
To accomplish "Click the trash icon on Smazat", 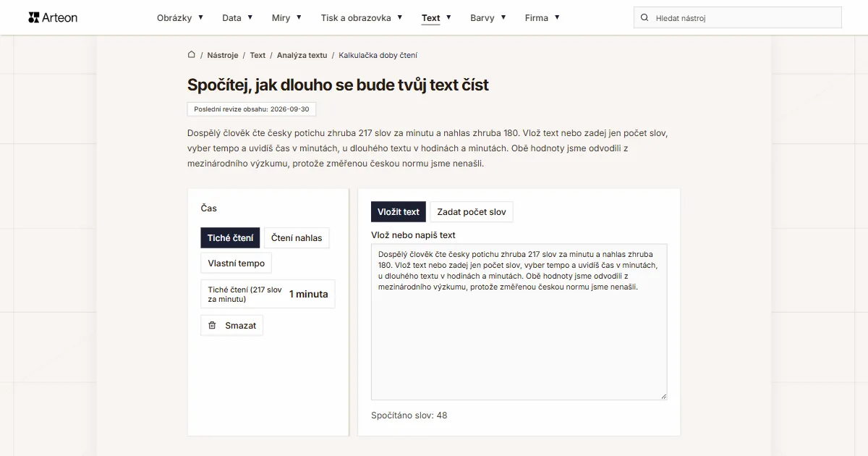I will [212, 326].
